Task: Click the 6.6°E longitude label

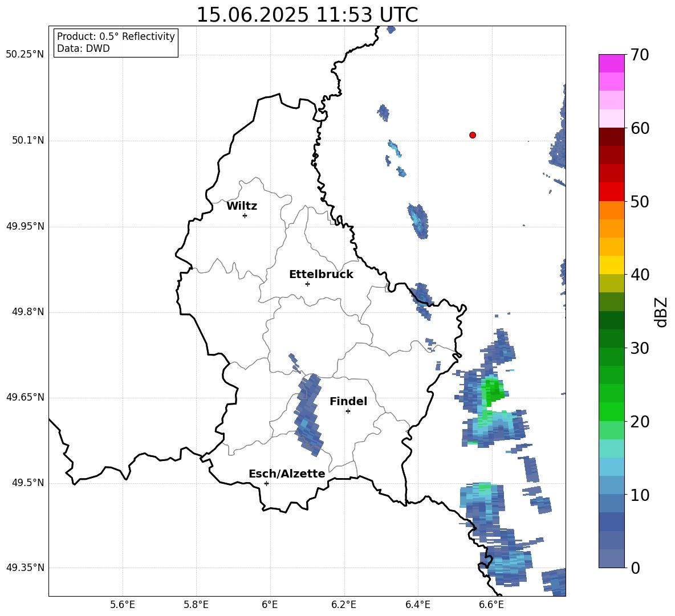Action: click(491, 605)
